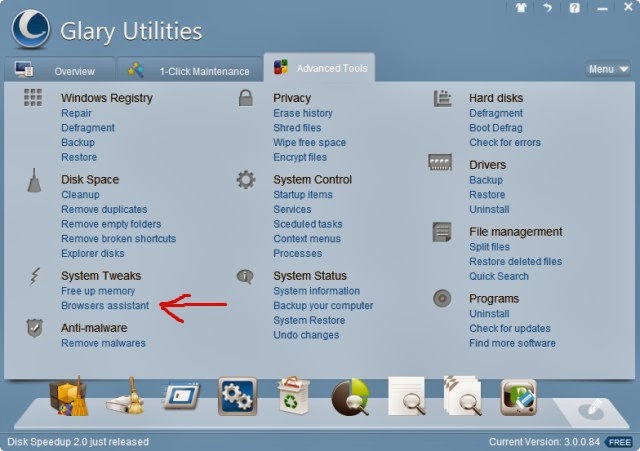Open Remove empty folders
Screen dimensions: 640x451
[111, 224]
